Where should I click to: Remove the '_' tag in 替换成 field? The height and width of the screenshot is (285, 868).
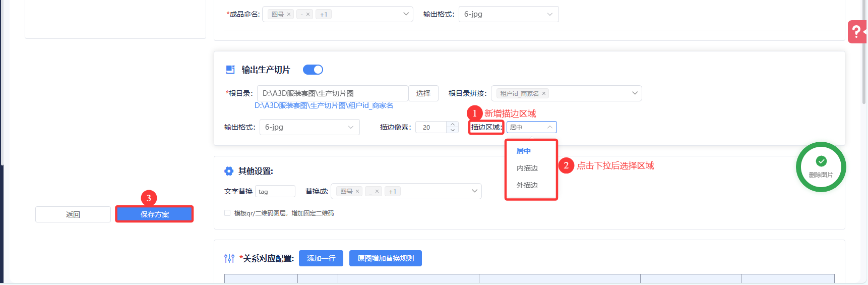point(377,191)
